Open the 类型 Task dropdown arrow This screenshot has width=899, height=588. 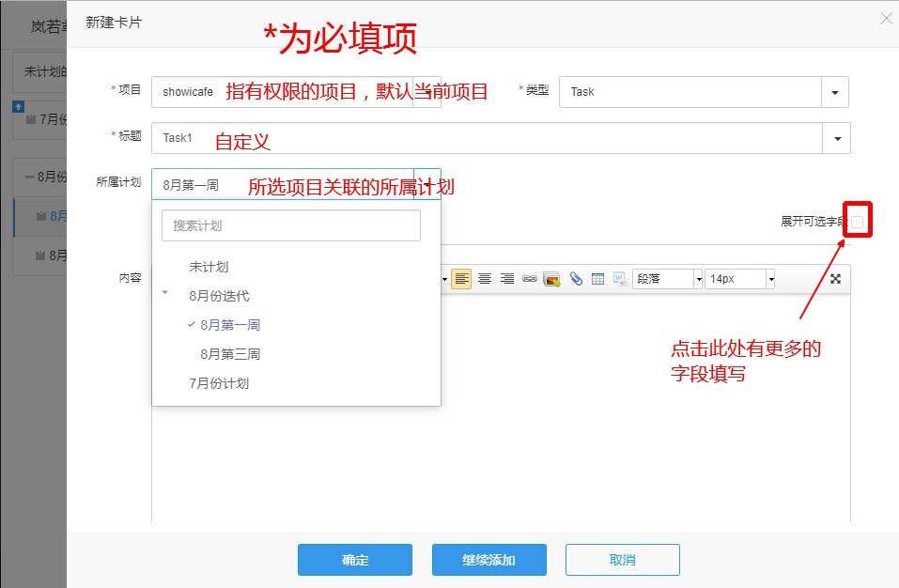tap(835, 92)
